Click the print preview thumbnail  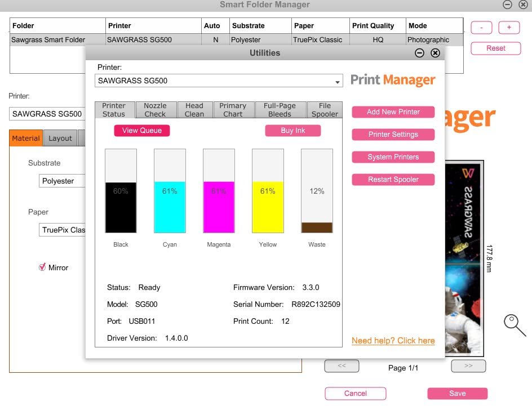pyautogui.click(x=464, y=258)
